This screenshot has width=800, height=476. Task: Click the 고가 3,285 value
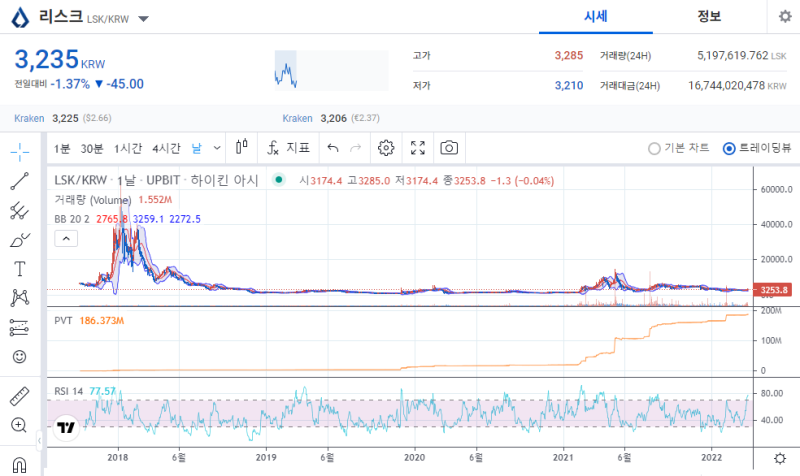click(568, 56)
